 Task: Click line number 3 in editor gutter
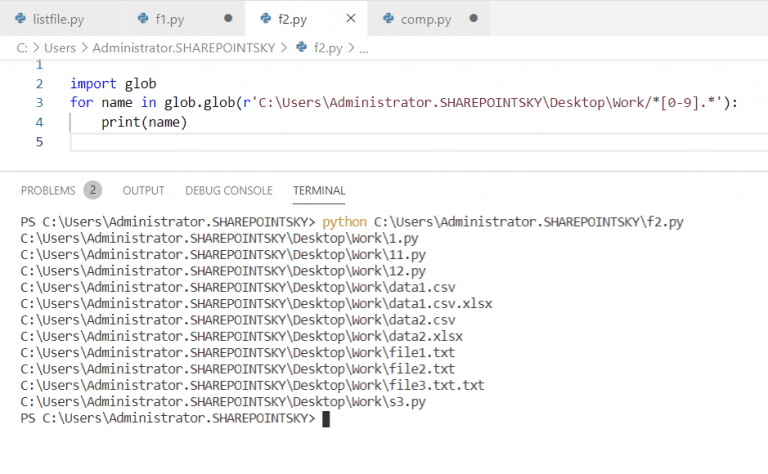[x=39, y=103]
